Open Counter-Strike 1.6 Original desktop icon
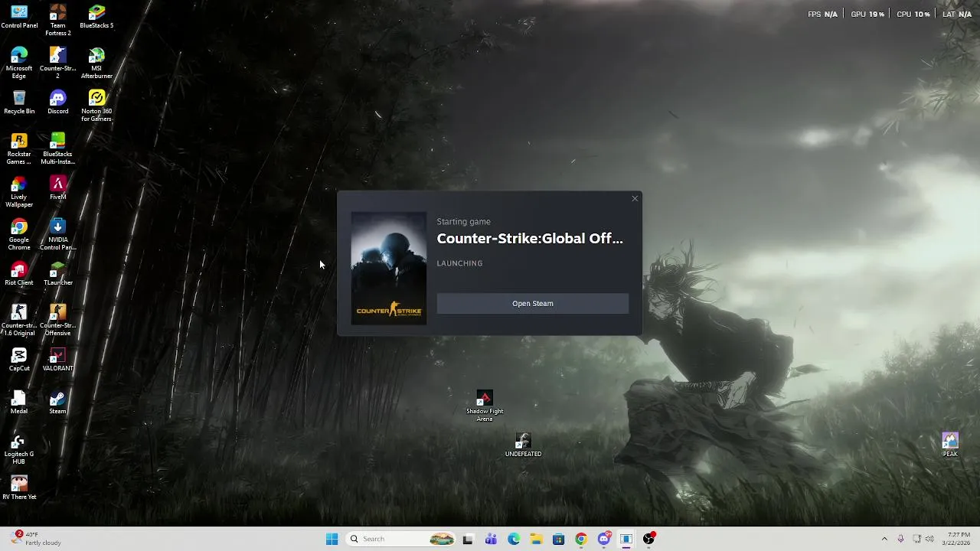Viewport: 980px width, 551px height. click(19, 320)
